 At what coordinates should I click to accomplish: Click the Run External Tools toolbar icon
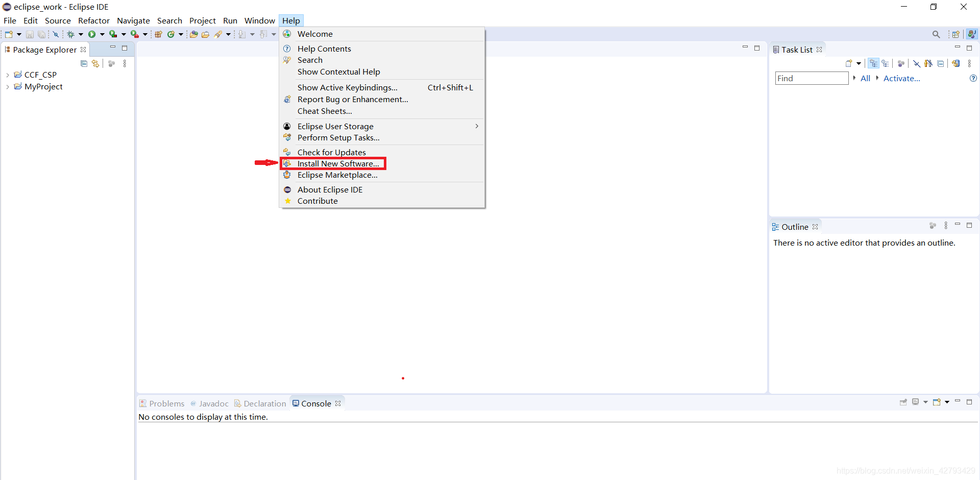click(x=134, y=34)
